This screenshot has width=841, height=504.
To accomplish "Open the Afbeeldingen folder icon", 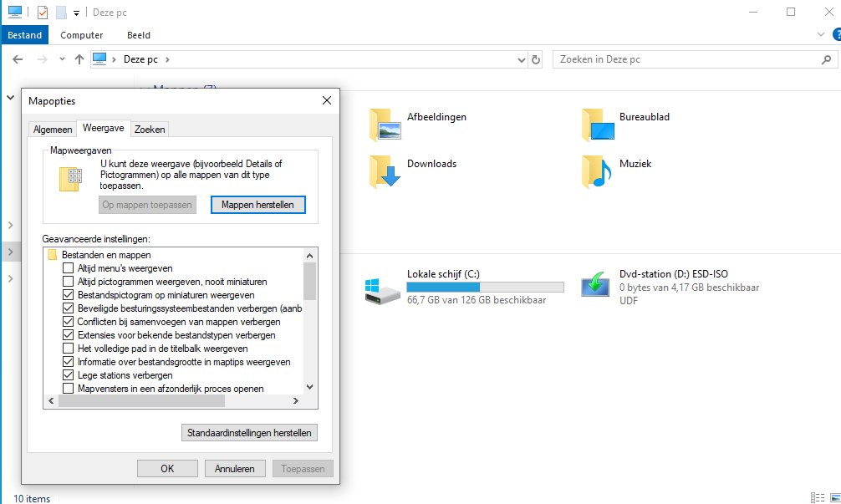I will click(385, 125).
